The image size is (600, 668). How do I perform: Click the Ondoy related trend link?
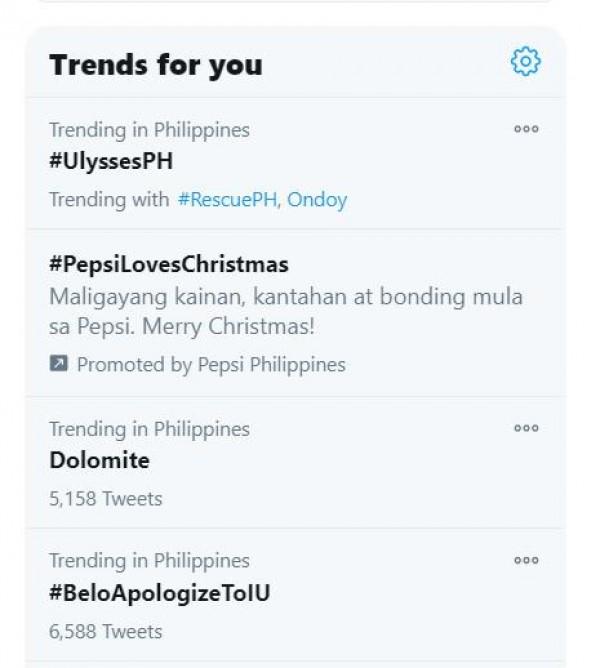(x=317, y=199)
